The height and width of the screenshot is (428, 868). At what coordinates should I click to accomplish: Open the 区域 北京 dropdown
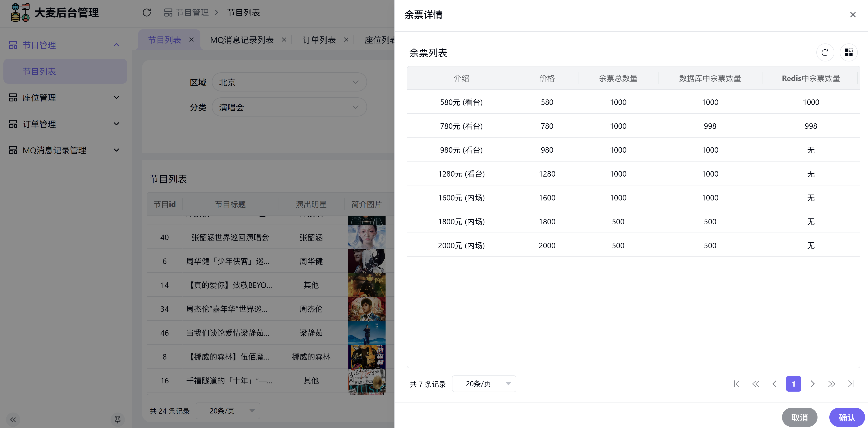pyautogui.click(x=289, y=82)
